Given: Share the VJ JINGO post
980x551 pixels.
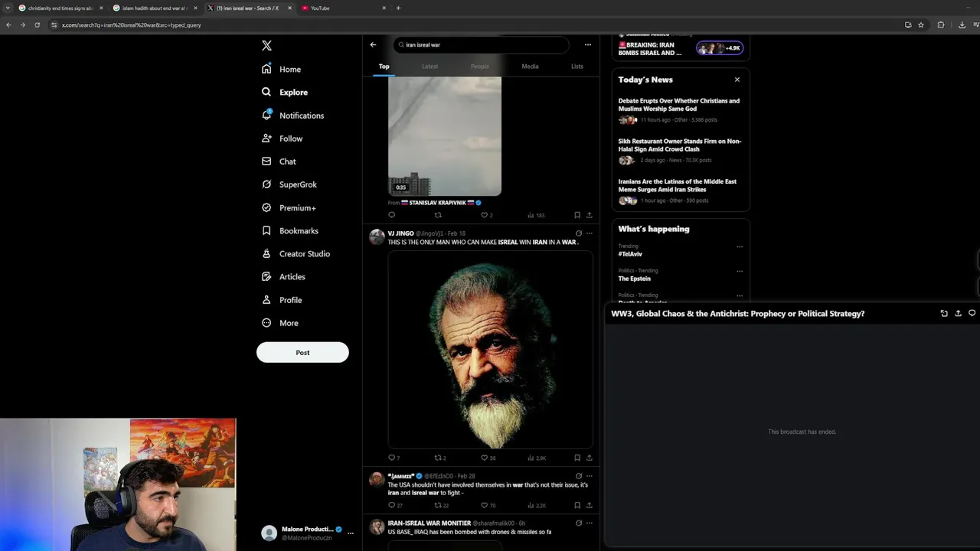Looking at the screenshot, I should click(x=590, y=458).
